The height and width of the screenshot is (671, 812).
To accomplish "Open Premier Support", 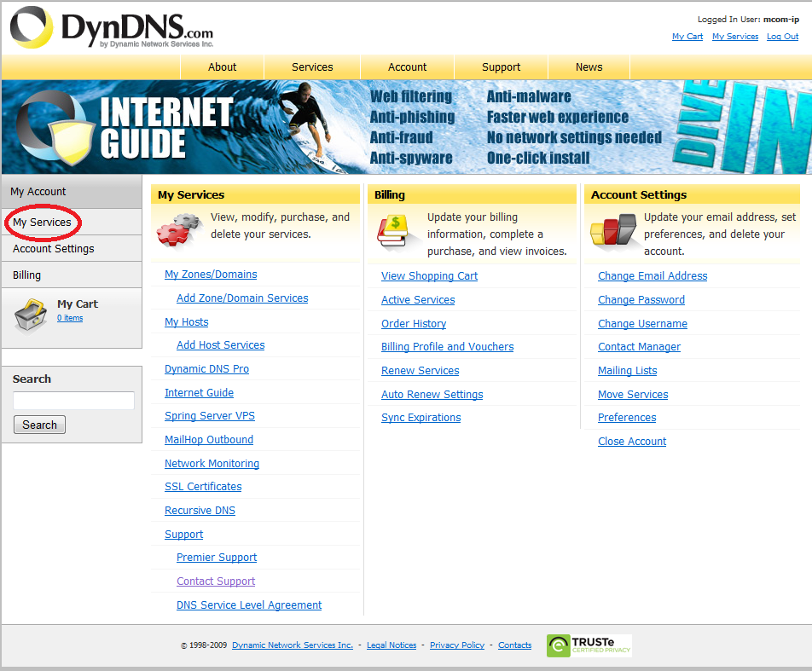I will point(217,558).
